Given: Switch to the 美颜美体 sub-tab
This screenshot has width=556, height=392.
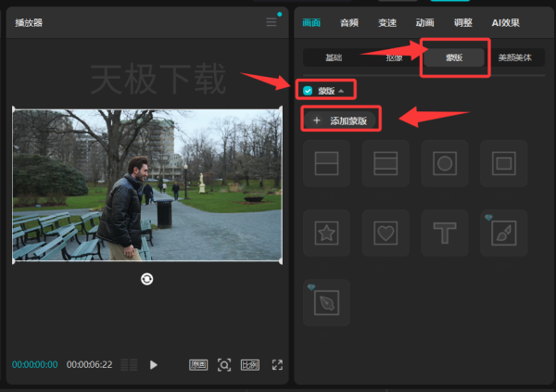Looking at the screenshot, I should point(515,57).
